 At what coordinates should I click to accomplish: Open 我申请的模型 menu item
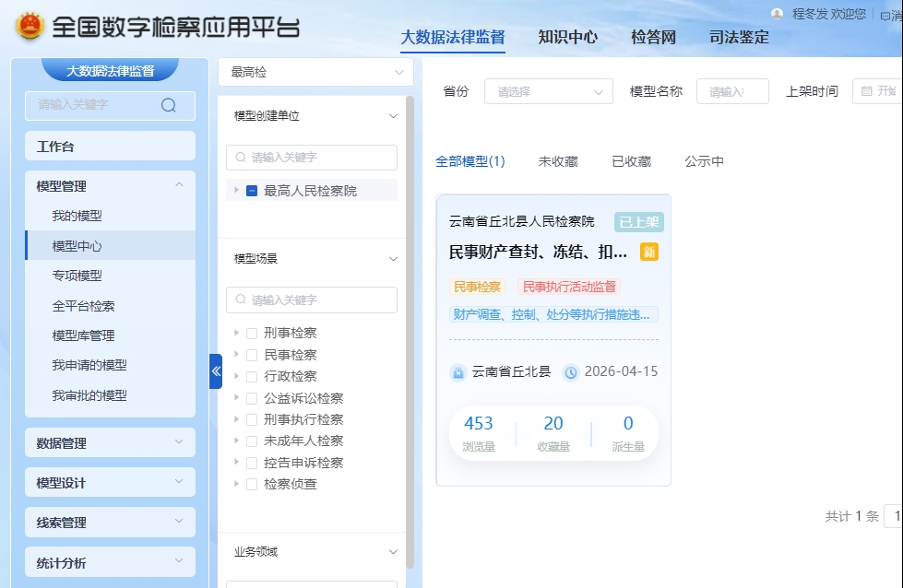point(110,365)
